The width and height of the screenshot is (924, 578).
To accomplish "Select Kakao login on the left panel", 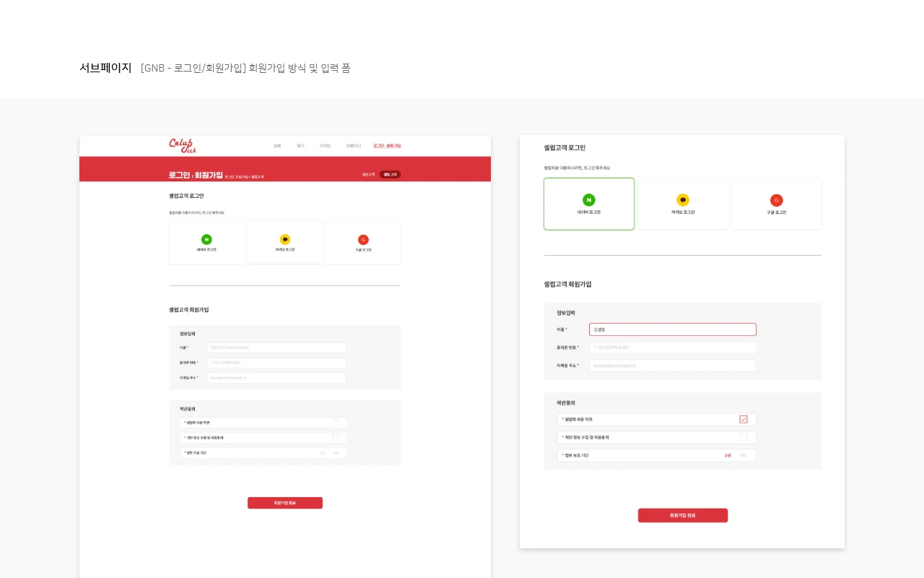I will click(285, 243).
